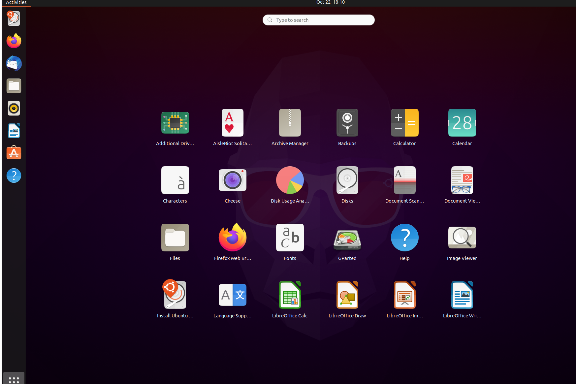This screenshot has width=576, height=384.
Task: Open the Files manager in the dock
Action: pyautogui.click(x=14, y=86)
